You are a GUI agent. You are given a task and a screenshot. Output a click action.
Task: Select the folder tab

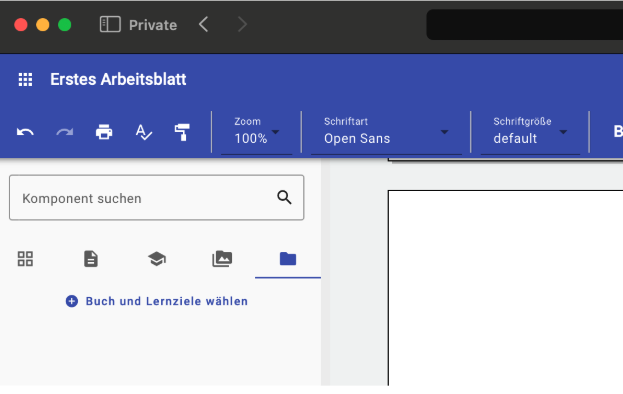click(288, 259)
